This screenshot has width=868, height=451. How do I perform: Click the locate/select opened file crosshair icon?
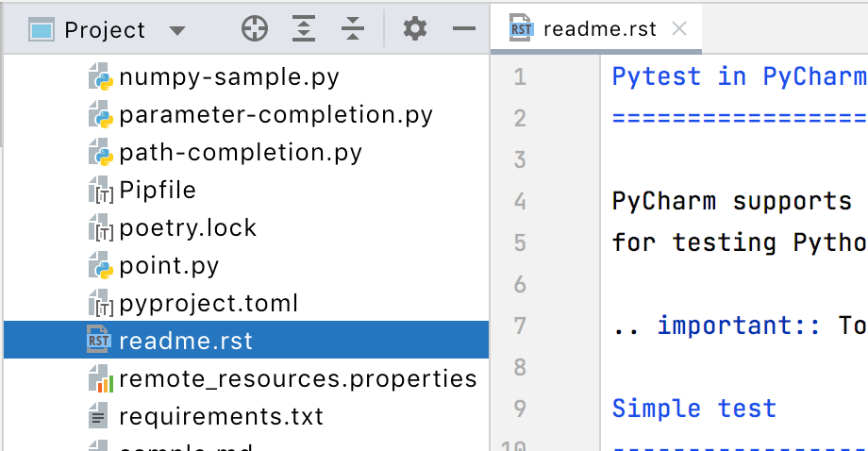[255, 29]
